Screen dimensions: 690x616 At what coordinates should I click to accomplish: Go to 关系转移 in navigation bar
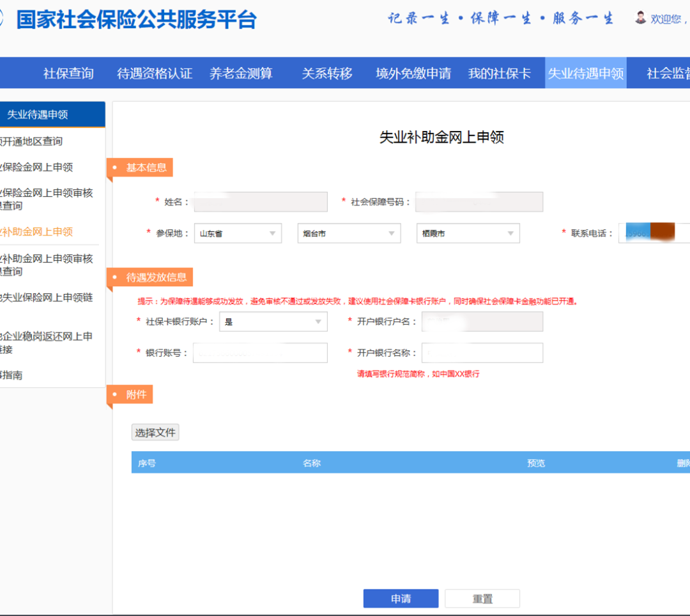click(327, 73)
